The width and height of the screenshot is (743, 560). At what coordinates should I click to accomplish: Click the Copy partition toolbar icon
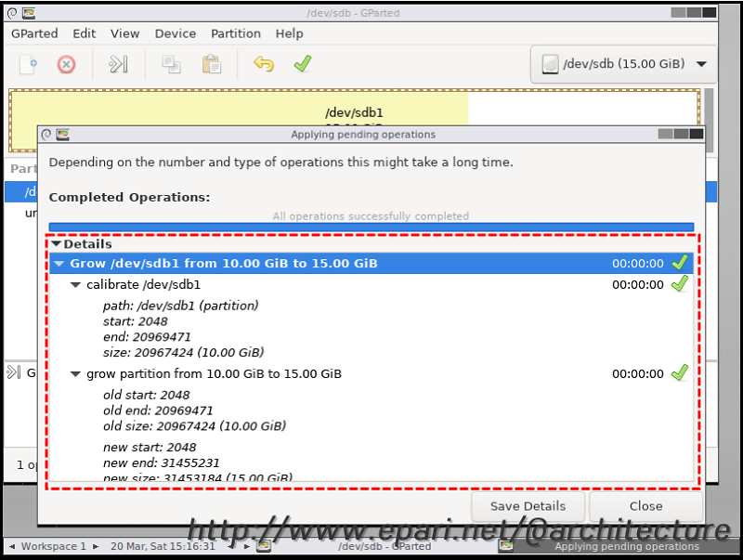tap(171, 64)
